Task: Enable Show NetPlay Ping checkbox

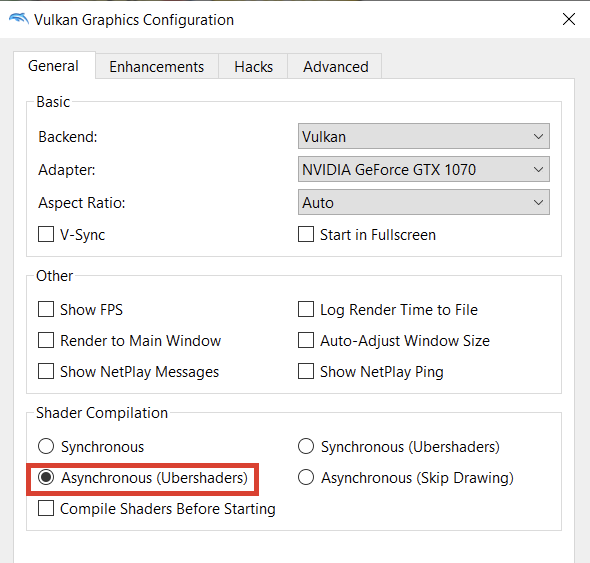Action: click(306, 371)
